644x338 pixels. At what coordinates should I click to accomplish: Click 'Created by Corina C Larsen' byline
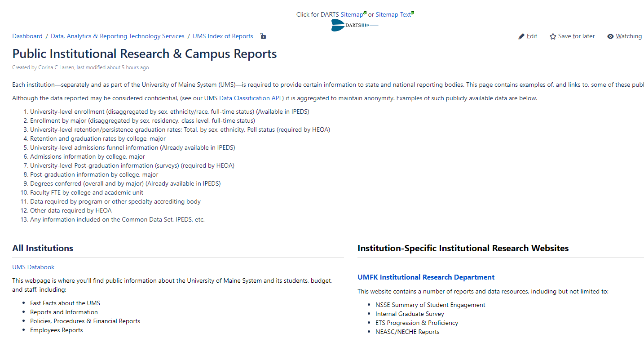tap(43, 67)
